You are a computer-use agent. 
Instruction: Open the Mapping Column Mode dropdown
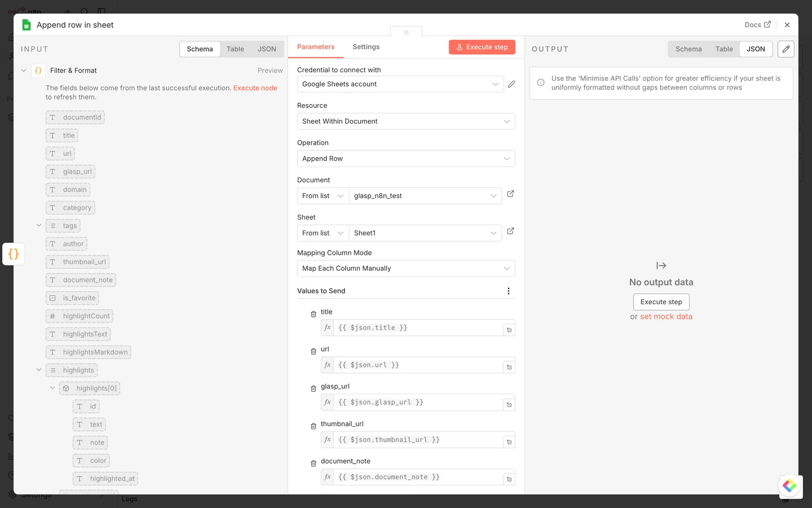pyautogui.click(x=406, y=268)
